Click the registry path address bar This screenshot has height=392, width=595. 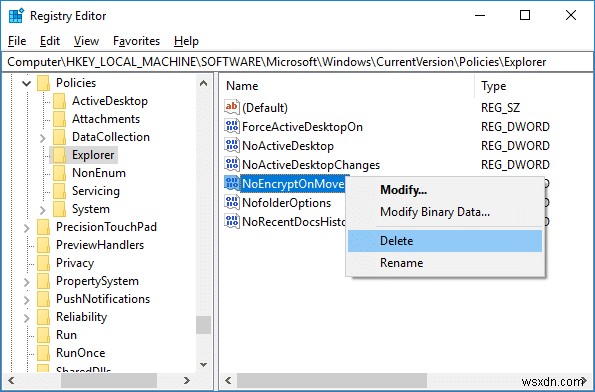click(x=298, y=62)
